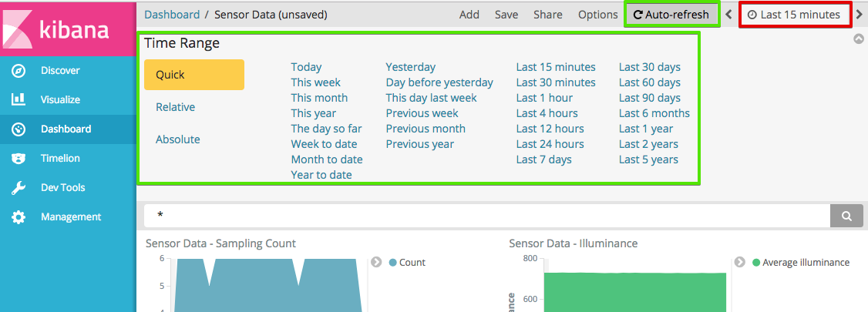Open Visualize from the bar chart icon
The image size is (868, 312).
click(19, 99)
